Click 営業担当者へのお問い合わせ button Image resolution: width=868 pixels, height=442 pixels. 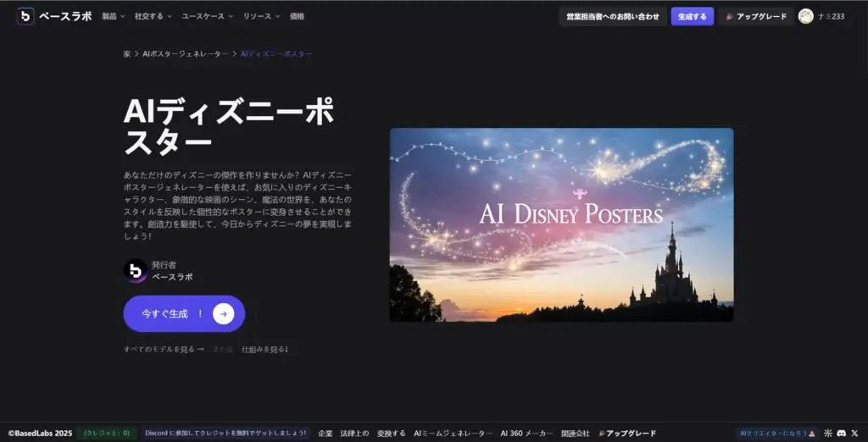[x=613, y=17]
